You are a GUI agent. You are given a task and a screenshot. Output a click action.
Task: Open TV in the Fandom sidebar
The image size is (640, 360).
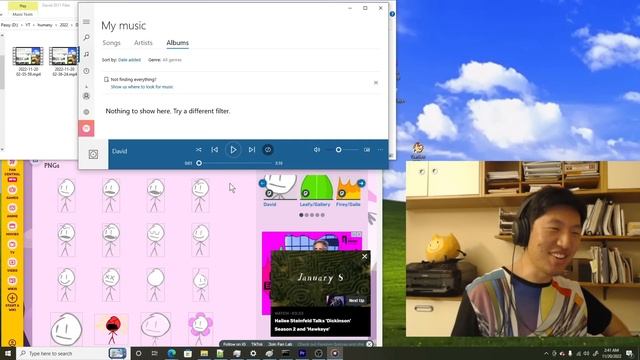(x=12, y=247)
